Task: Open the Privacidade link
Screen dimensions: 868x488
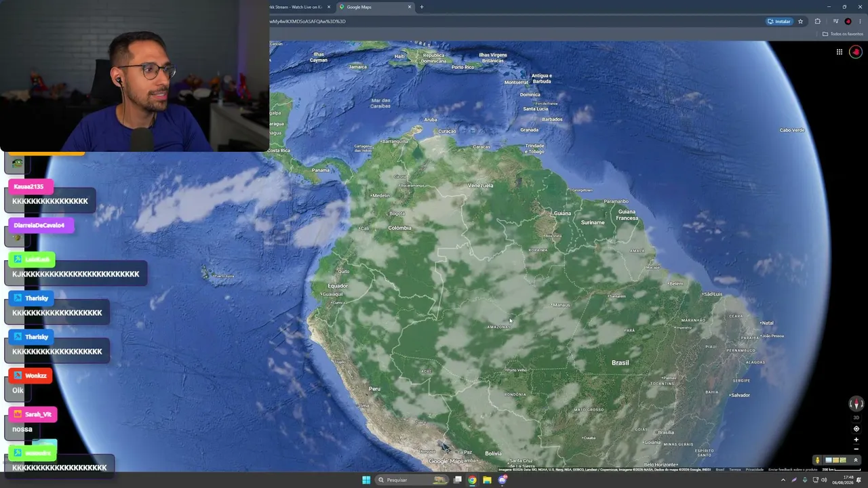Action: tap(754, 469)
